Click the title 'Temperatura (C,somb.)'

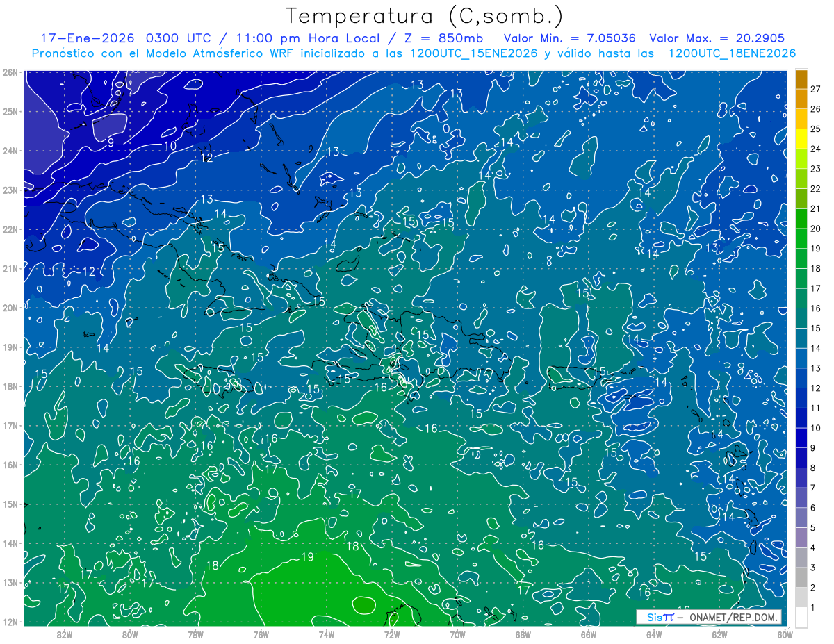tap(425, 17)
